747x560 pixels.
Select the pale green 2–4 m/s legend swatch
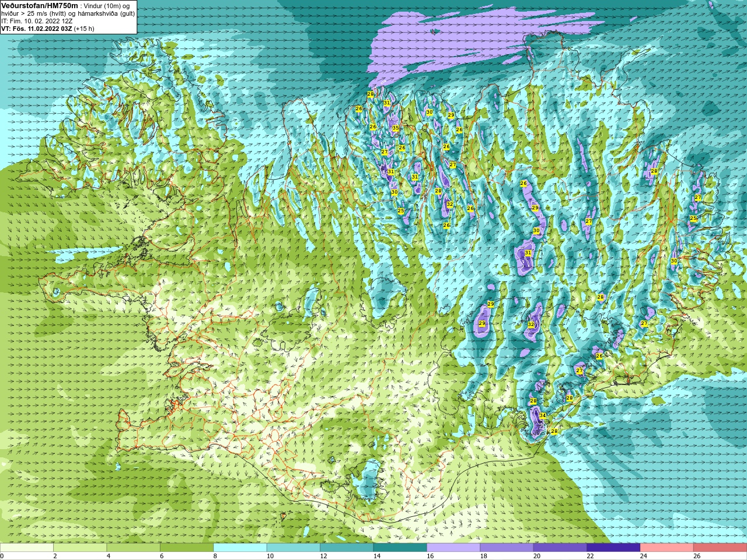coord(81,548)
